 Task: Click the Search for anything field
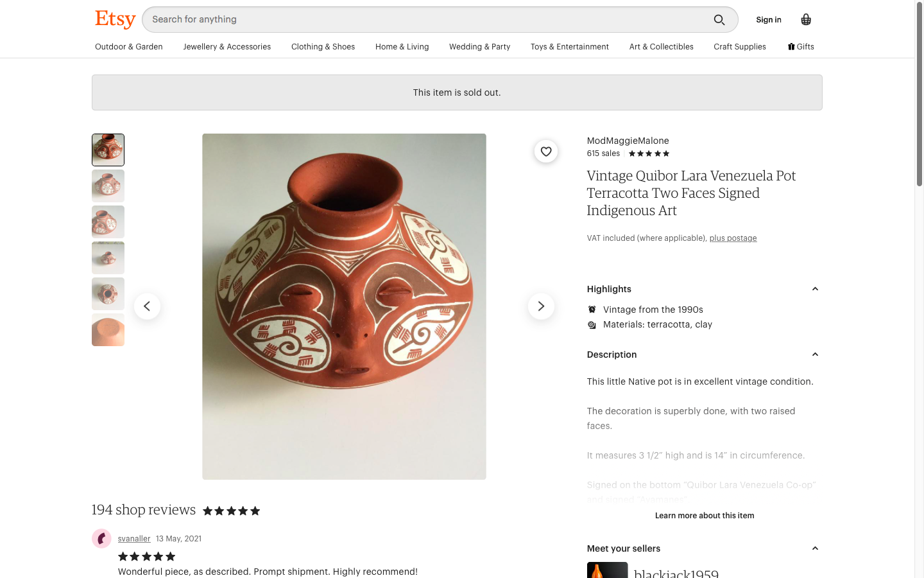click(424, 20)
